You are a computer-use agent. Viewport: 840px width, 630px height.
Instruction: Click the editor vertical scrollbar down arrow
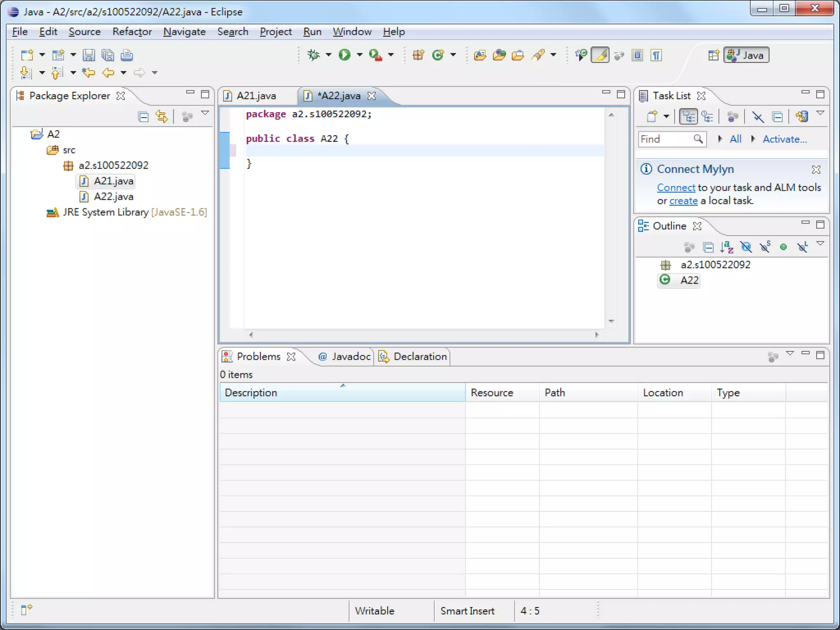(x=611, y=321)
